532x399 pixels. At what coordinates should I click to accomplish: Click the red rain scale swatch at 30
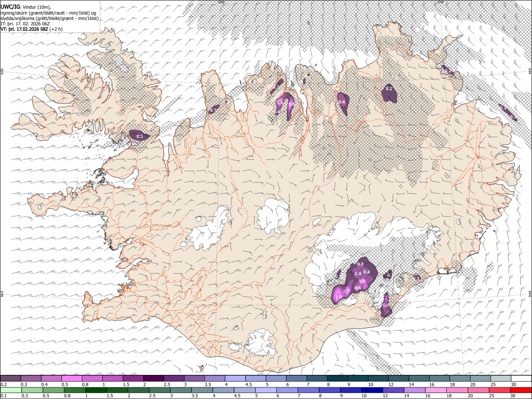(x=521, y=390)
